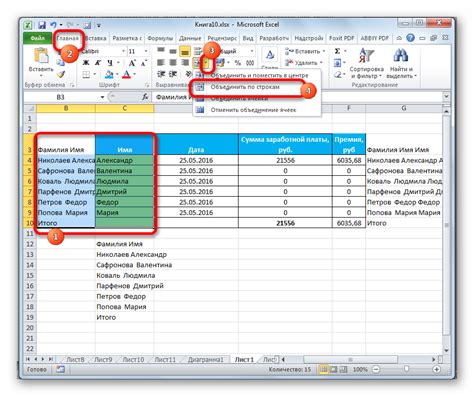Expand font size 11 dropdown
This screenshot has height=396, width=474.
pos(146,51)
